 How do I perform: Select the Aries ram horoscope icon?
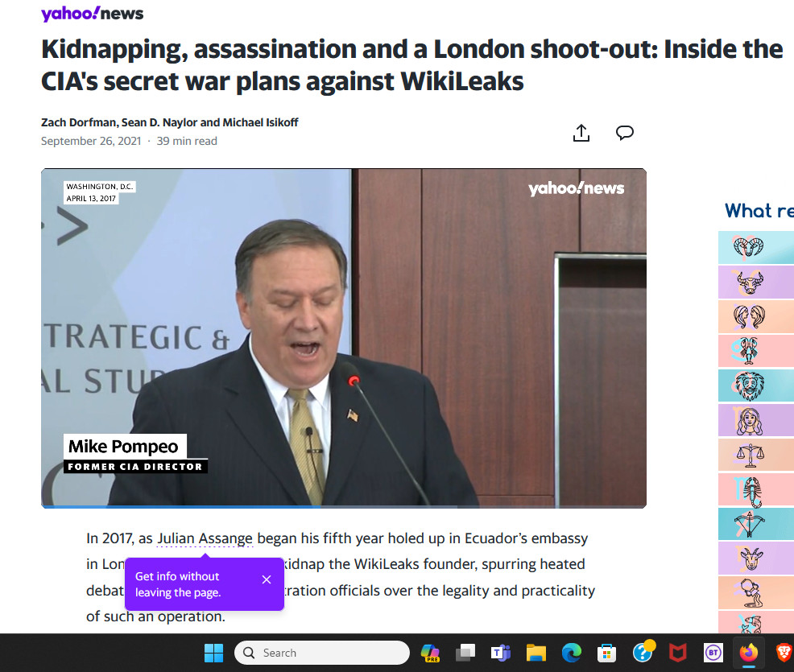pos(748,247)
